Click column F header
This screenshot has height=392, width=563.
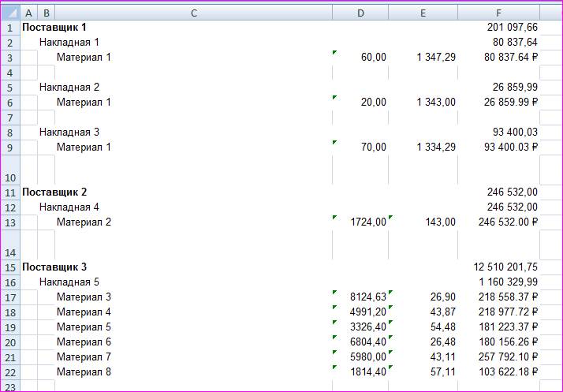click(499, 13)
